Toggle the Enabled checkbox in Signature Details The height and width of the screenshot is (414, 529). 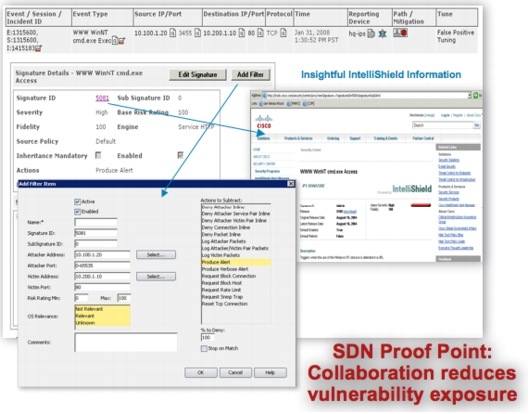pos(180,155)
